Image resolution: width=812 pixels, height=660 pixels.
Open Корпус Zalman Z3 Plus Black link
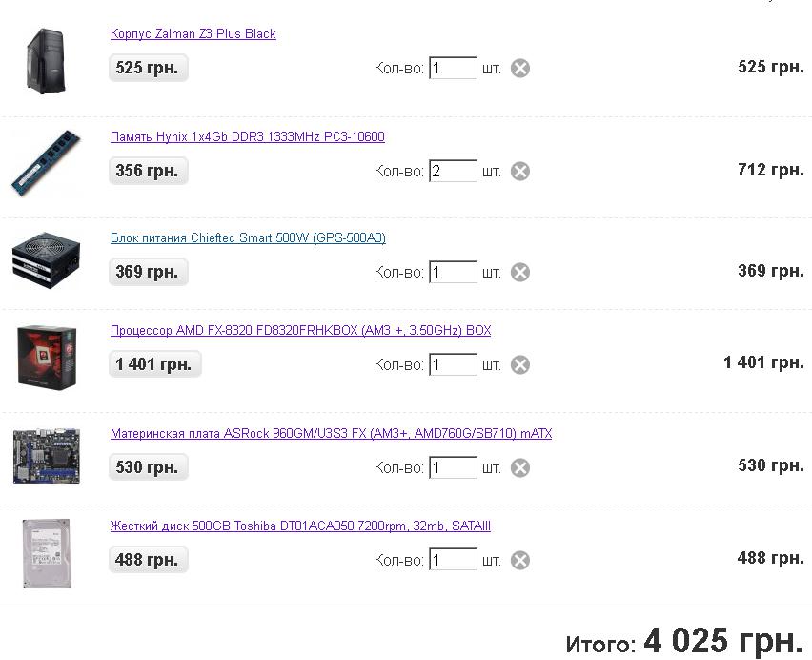pos(193,34)
